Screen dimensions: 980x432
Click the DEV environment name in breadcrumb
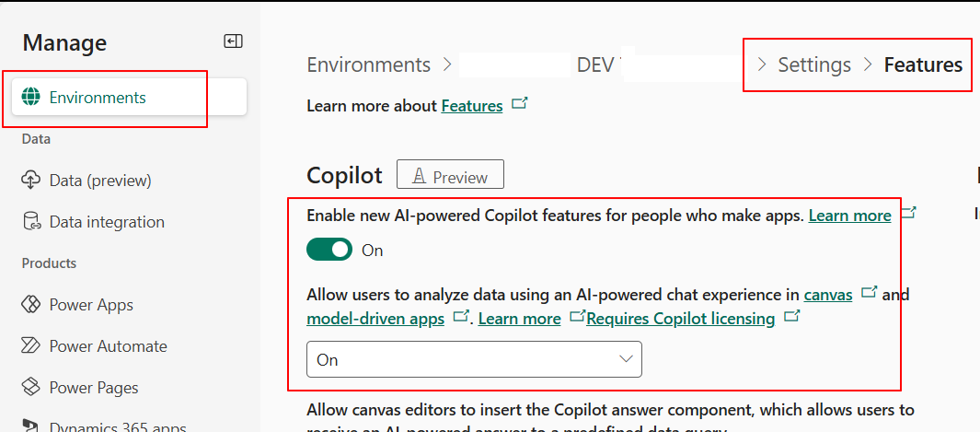pos(595,65)
